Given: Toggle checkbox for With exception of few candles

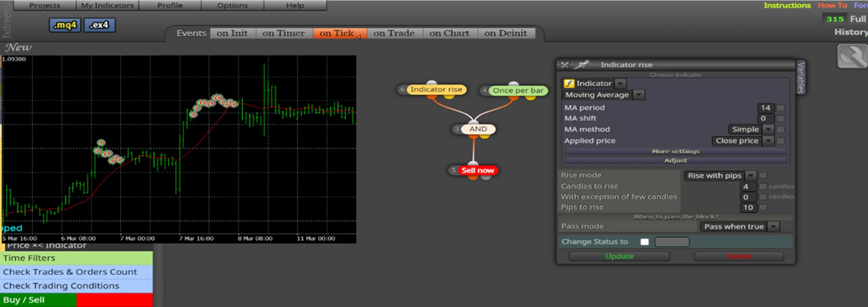Looking at the screenshot, I should pos(763,197).
